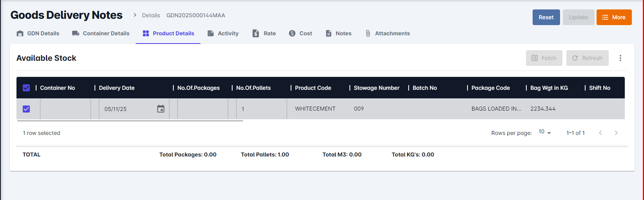Image resolution: width=644 pixels, height=200 pixels.
Task: Click the Cost dollar coin icon
Action: pyautogui.click(x=292, y=33)
